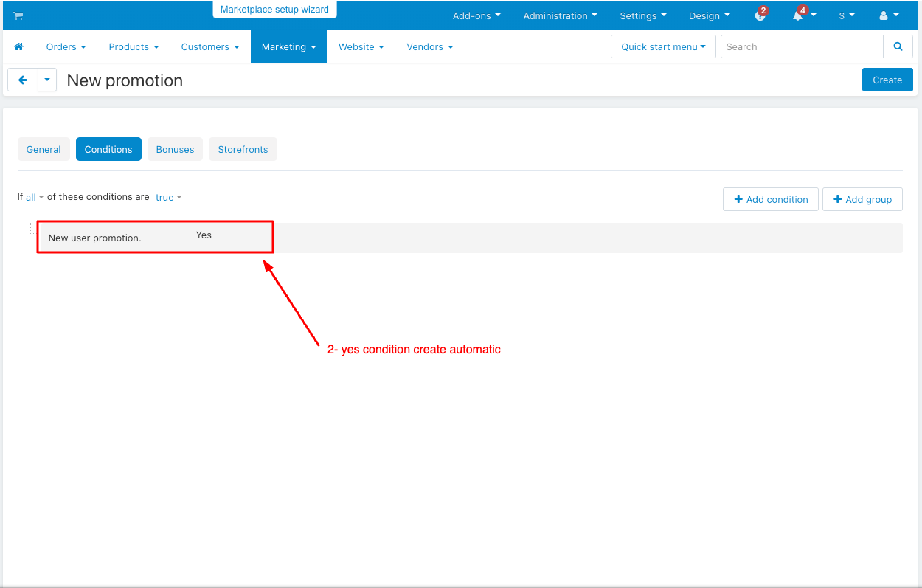Click the Search input field
Screen dimensions: 922x588
[x=802, y=46]
